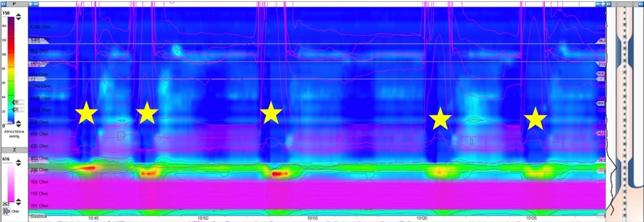
Task: Click the impedance unit icon beside Ohm label
Action: pos(7,211)
